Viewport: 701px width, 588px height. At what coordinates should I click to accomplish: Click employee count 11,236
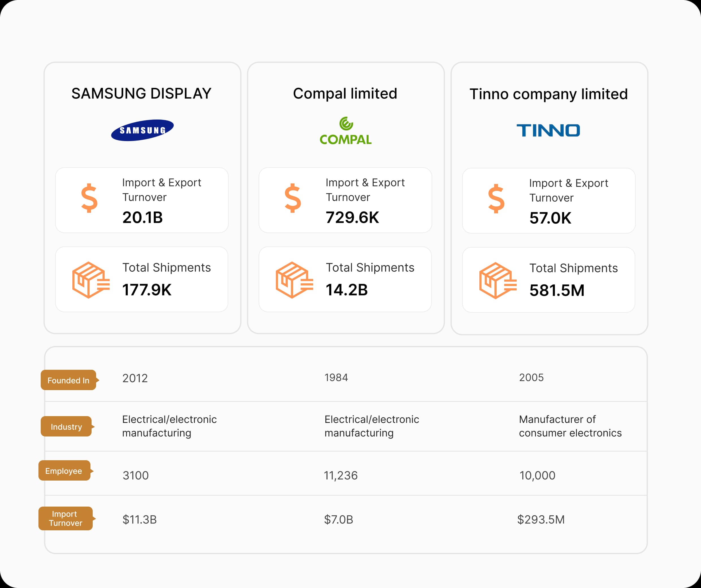[x=341, y=475]
